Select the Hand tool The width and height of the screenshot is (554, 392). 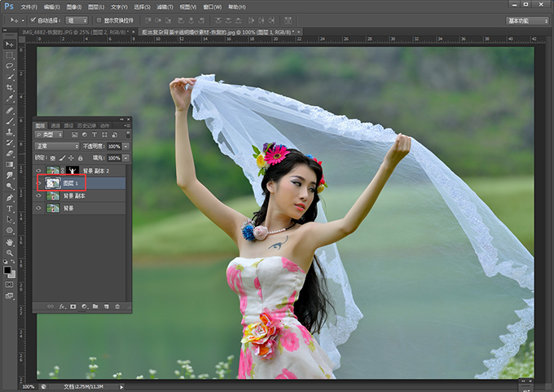coord(10,241)
